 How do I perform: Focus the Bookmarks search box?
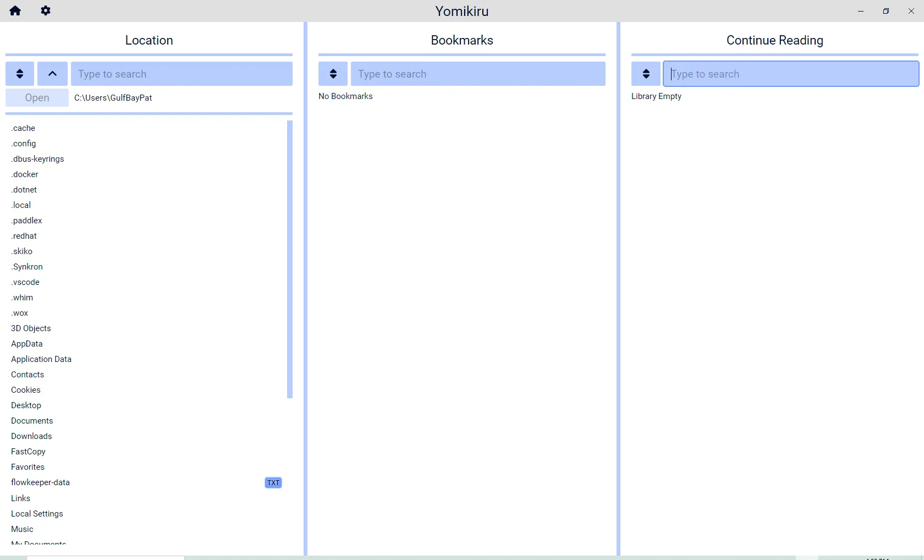[477, 74]
